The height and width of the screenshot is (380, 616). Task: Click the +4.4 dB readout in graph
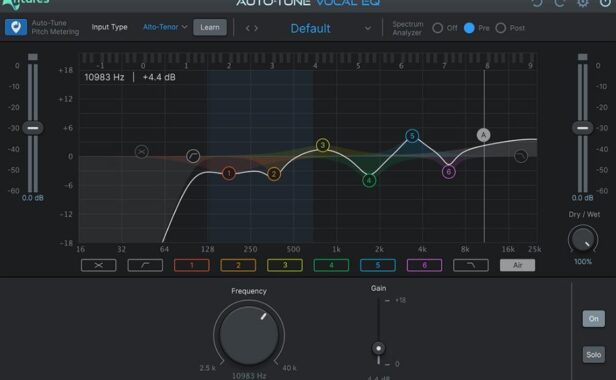coord(159,77)
